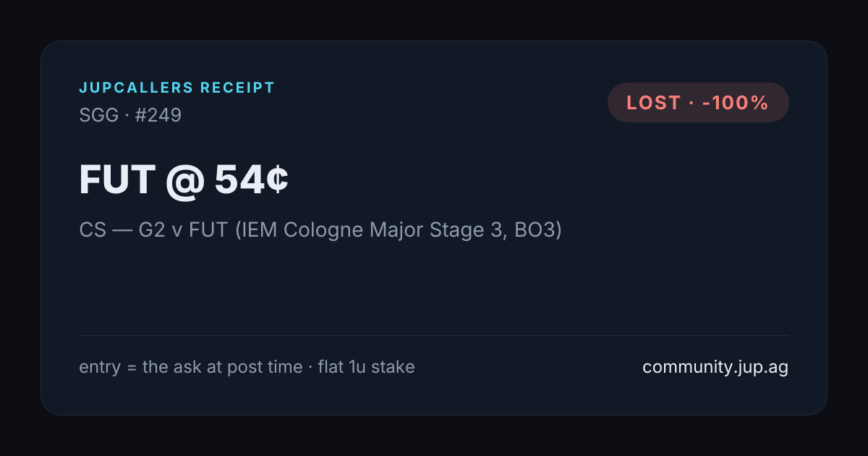
Task: Click the CS game abbreviation
Action: [91, 230]
